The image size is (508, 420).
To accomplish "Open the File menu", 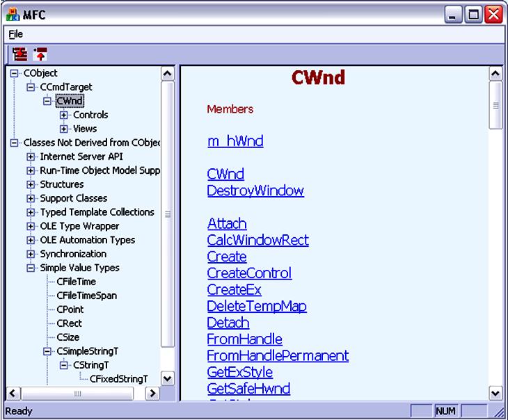I will pos(15,34).
